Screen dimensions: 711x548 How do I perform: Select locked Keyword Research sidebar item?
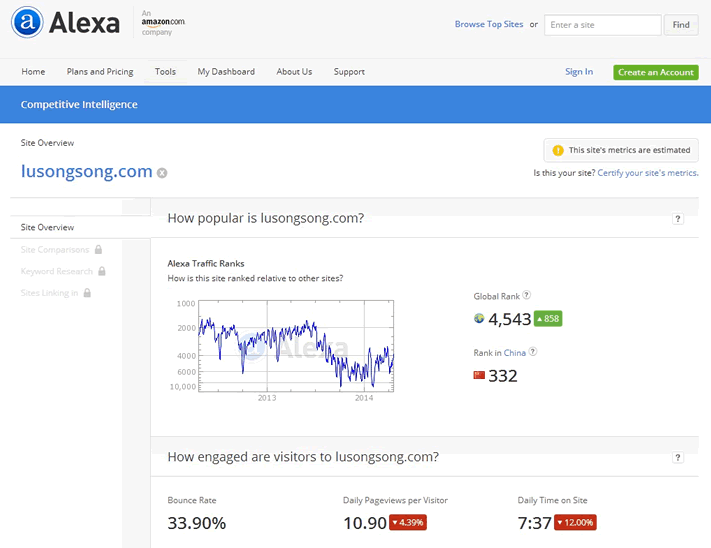(x=57, y=271)
